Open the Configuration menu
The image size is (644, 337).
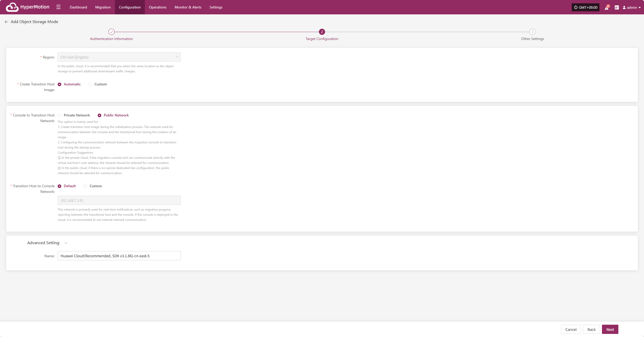point(130,7)
